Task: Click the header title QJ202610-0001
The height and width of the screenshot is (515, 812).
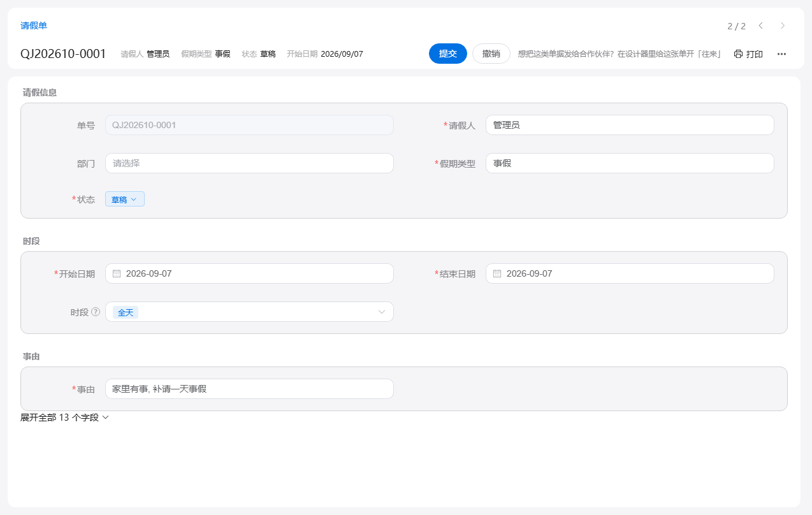Action: coord(63,54)
